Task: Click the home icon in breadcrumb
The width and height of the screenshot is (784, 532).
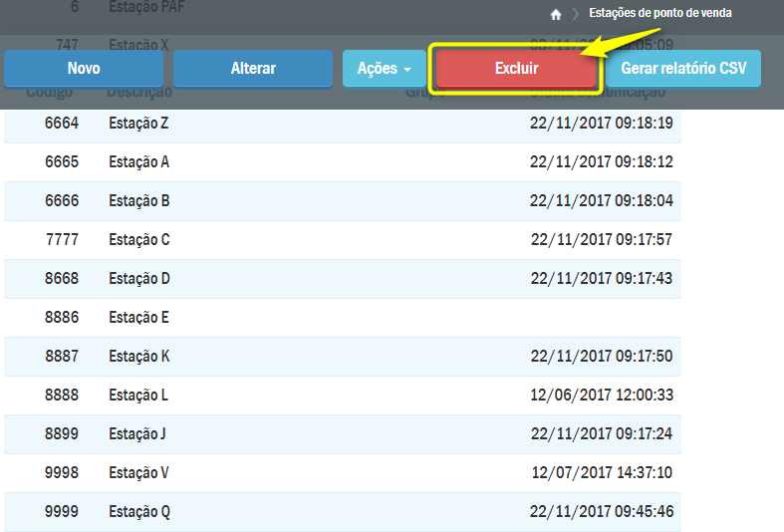Action: tap(556, 14)
